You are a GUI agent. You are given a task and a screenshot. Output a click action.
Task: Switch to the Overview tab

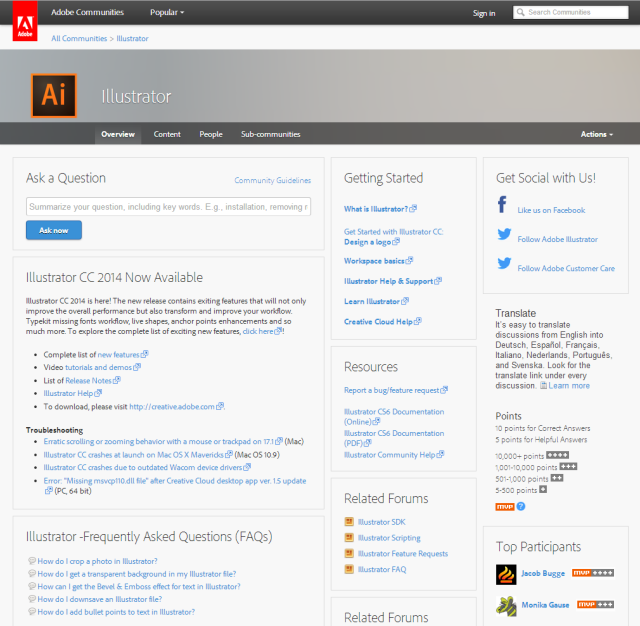pos(118,134)
